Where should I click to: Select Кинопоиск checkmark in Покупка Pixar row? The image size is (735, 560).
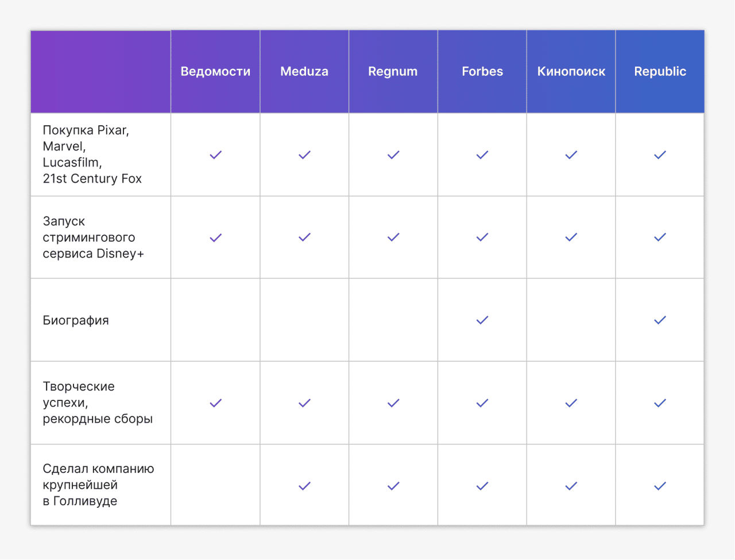point(571,155)
